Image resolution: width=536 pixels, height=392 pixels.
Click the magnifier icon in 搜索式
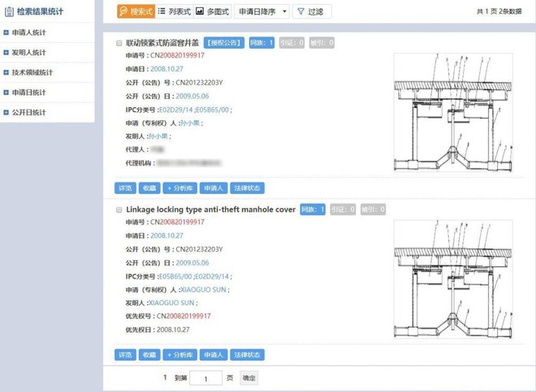click(x=123, y=11)
